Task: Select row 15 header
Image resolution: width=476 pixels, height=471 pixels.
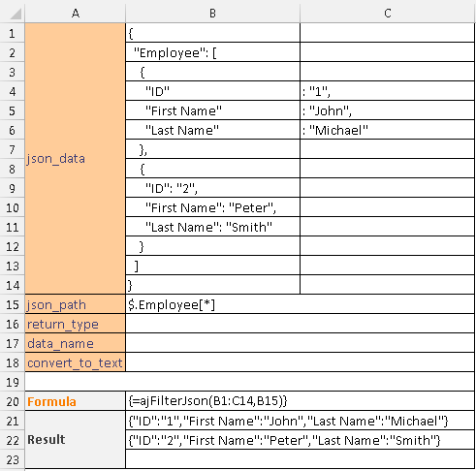Action: 13,304
